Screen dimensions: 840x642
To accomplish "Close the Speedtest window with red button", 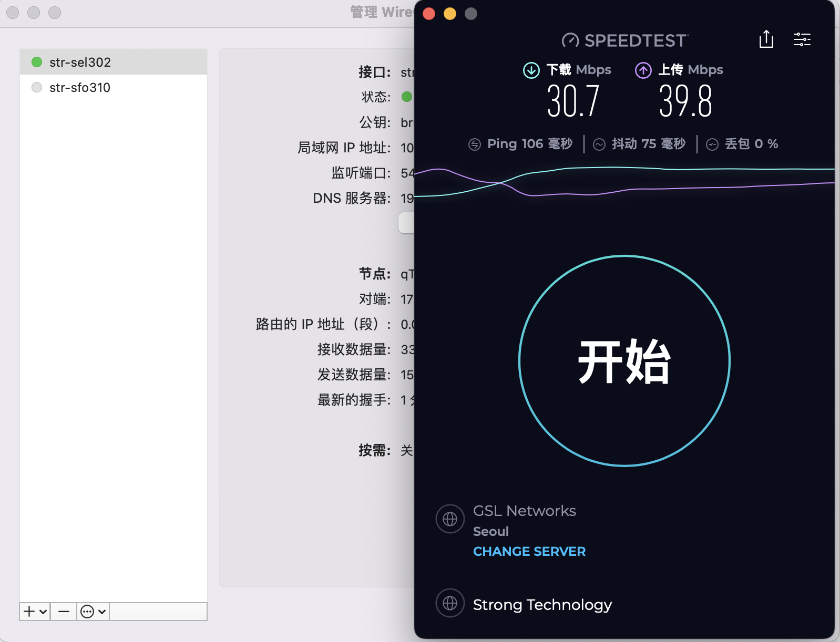I will click(429, 14).
